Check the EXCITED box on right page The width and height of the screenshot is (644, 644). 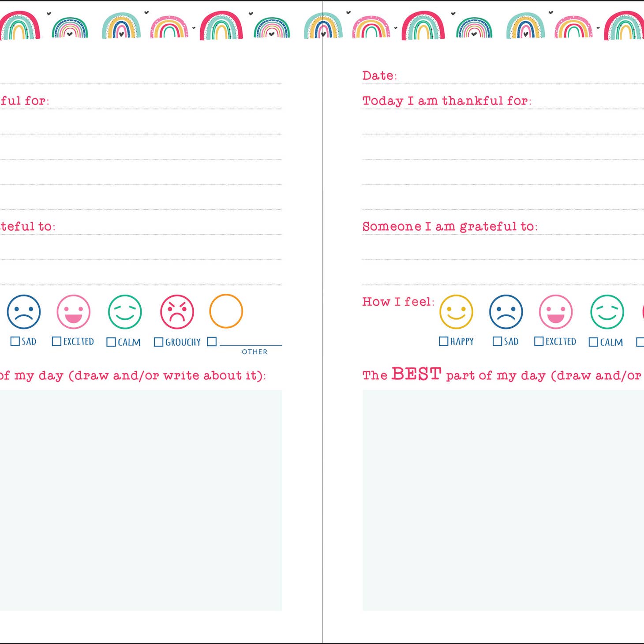coord(539,341)
